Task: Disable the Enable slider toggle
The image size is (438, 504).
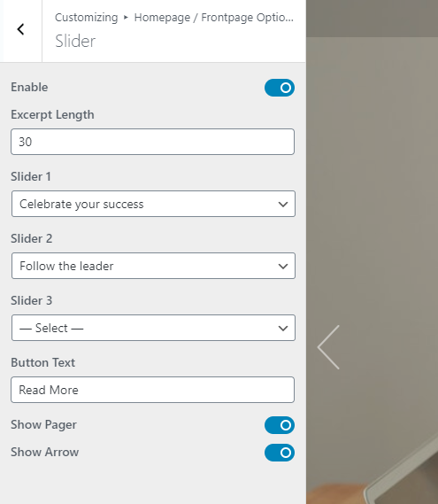Action: point(280,88)
